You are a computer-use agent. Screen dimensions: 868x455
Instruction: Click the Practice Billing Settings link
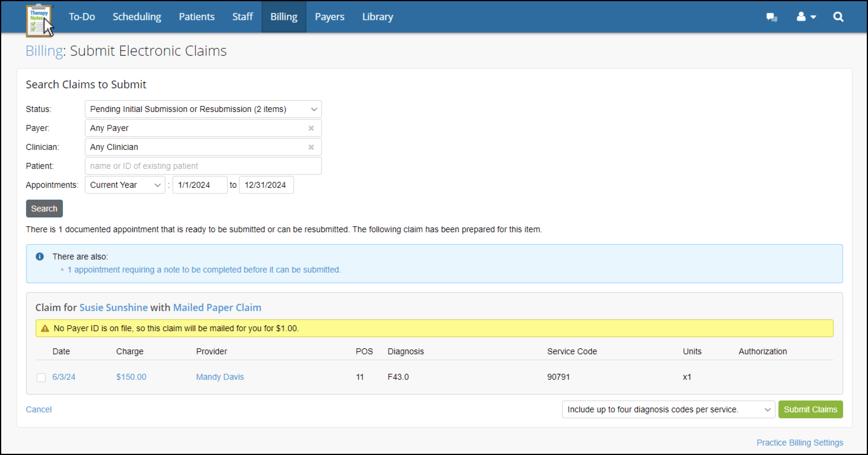pyautogui.click(x=799, y=443)
